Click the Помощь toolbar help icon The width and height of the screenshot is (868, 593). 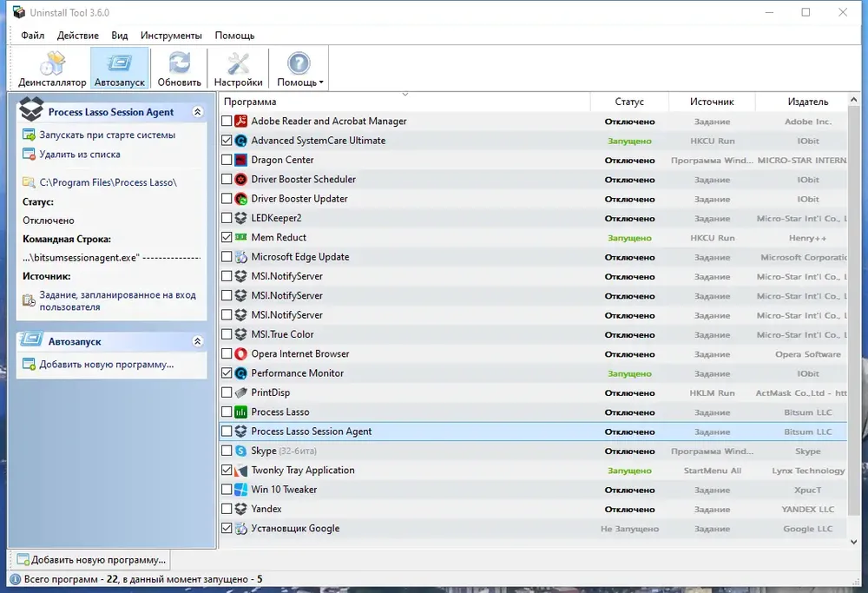coord(299,63)
